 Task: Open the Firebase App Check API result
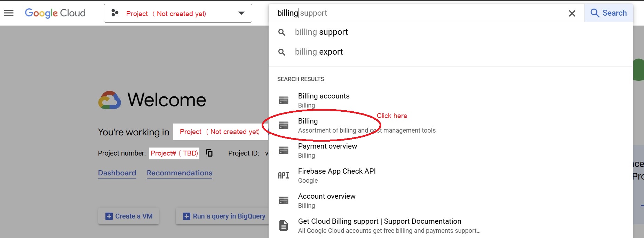pos(451,175)
